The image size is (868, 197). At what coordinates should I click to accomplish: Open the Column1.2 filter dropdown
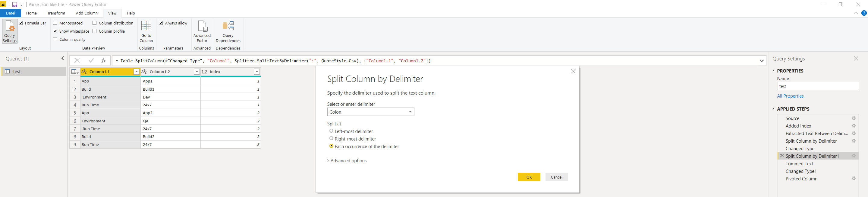[x=197, y=72]
